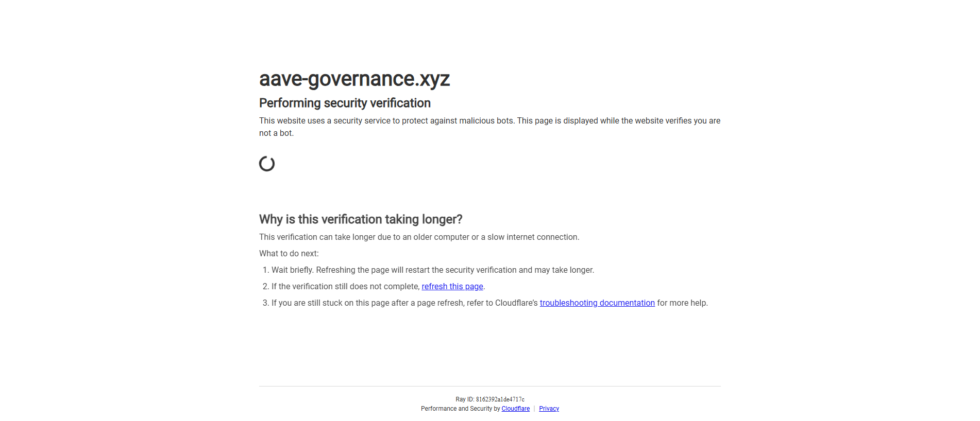980x421 pixels.
Task: Click the 'What to do next:' text
Action: [x=289, y=254]
